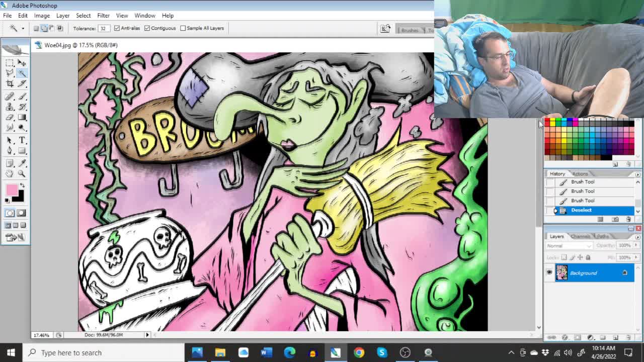Choose Add to Selection mode option
The height and width of the screenshot is (362, 644).
click(x=44, y=28)
